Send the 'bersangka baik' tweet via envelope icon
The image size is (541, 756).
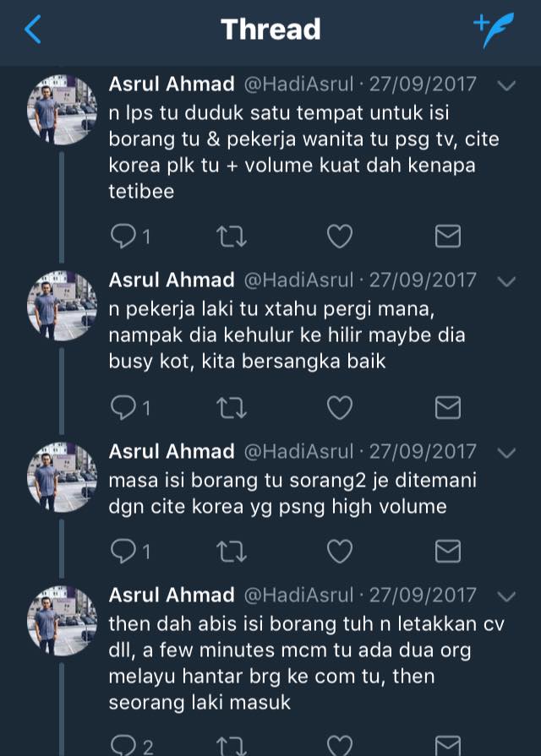(x=448, y=408)
